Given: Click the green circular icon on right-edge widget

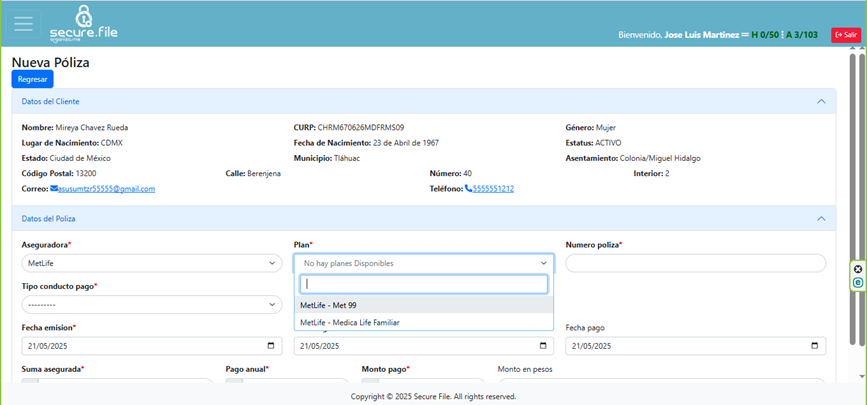Looking at the screenshot, I should (858, 283).
